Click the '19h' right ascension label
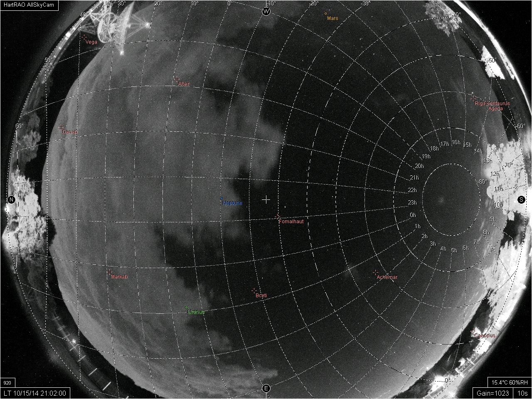Viewport: 532px width, 399px height. [426, 157]
